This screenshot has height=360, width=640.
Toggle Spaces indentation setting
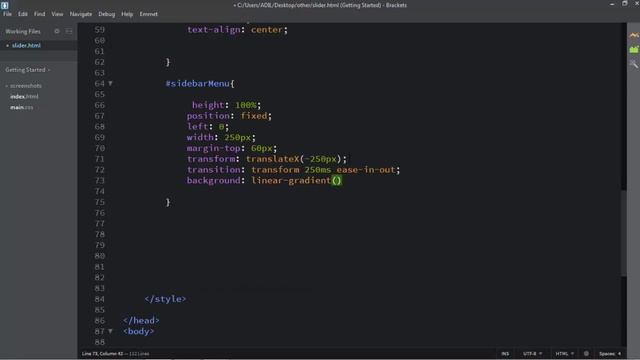(607, 353)
